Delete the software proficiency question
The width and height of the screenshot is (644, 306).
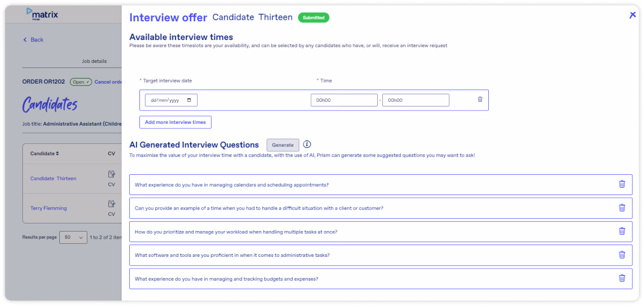click(x=622, y=254)
